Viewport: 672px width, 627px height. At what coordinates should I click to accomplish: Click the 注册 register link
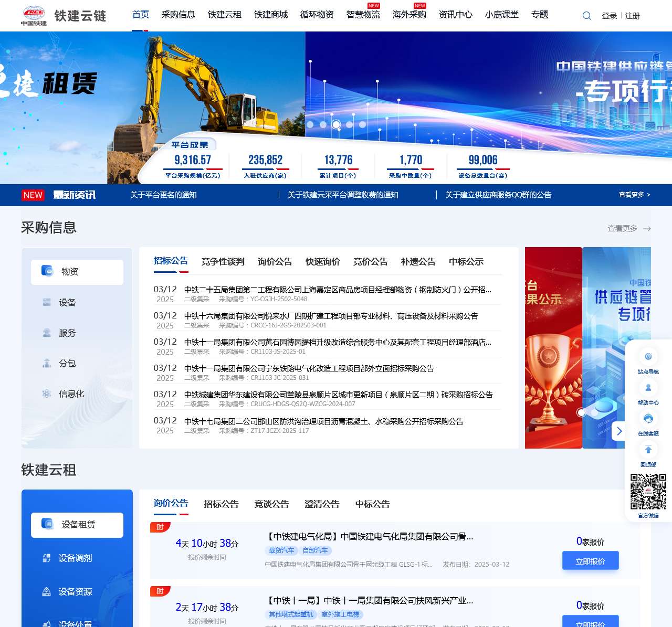click(633, 16)
